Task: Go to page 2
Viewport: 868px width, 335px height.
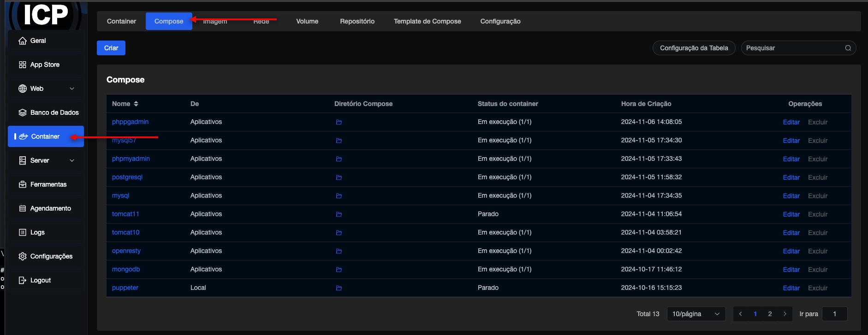Action: (x=770, y=314)
